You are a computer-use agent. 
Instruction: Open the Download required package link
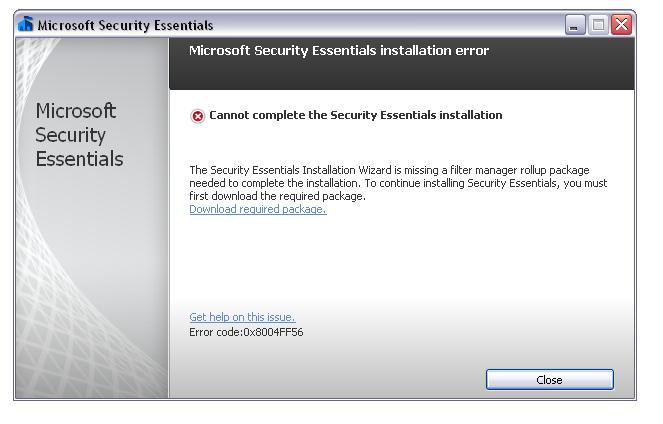click(x=257, y=210)
